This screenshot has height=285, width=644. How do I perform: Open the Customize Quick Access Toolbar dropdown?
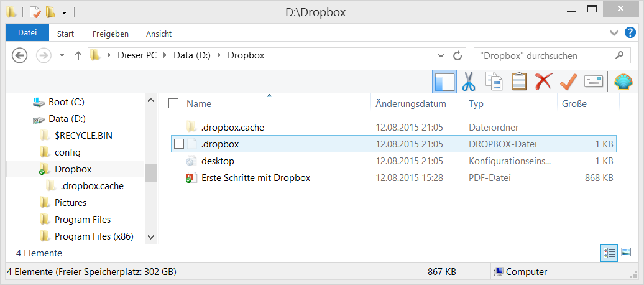[65, 12]
